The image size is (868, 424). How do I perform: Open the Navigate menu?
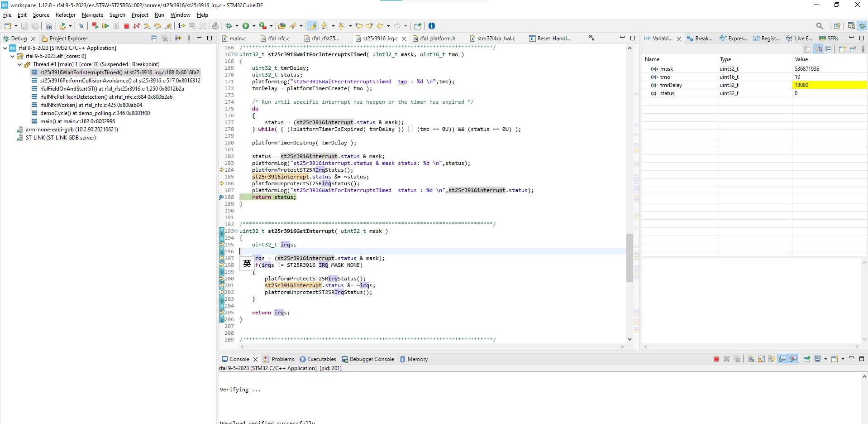coord(92,15)
